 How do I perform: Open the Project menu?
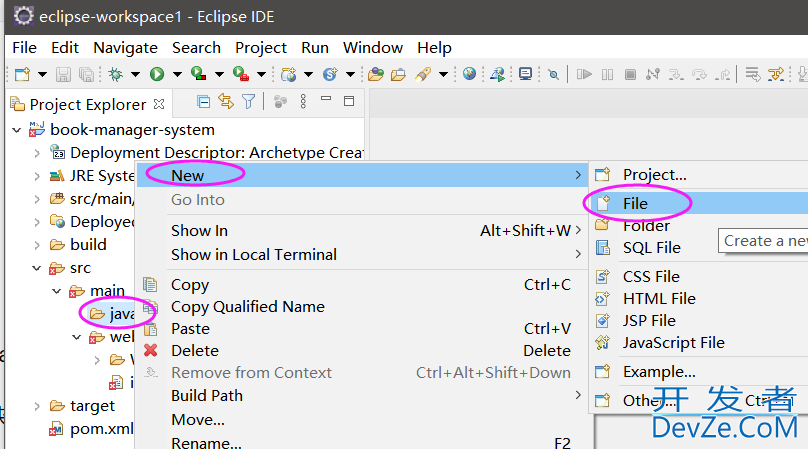point(261,47)
